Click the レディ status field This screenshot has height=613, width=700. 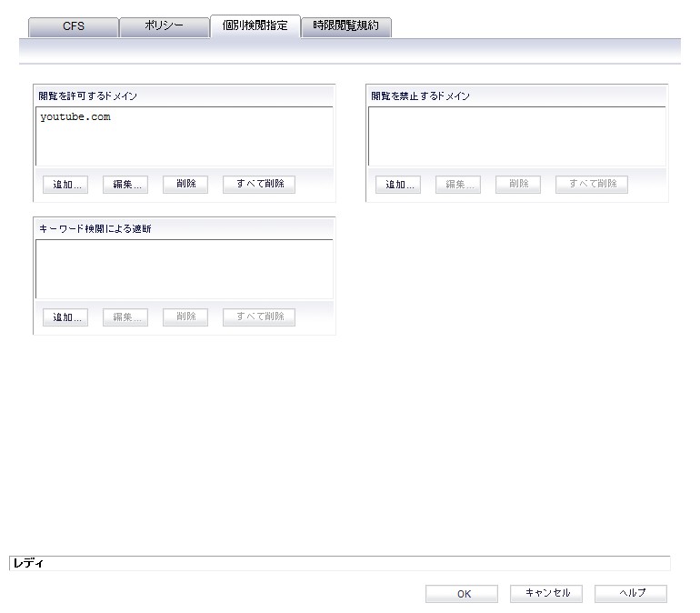coord(340,564)
